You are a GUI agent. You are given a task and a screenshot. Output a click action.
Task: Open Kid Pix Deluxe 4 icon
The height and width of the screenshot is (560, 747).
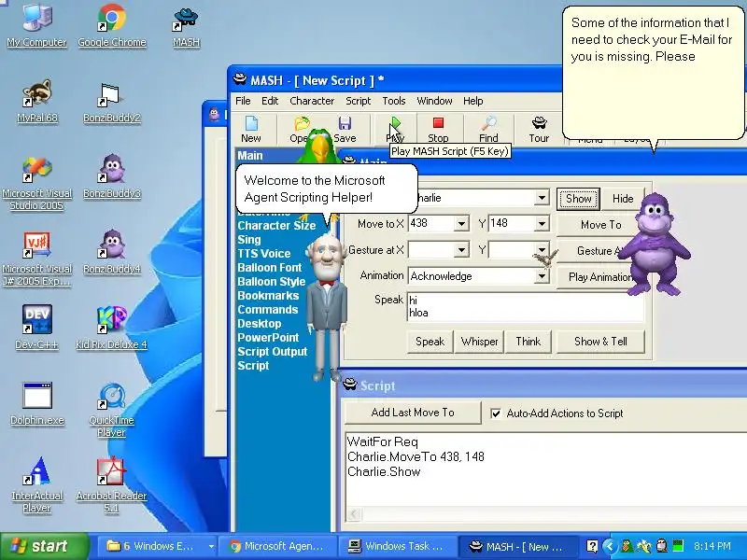coord(111,328)
